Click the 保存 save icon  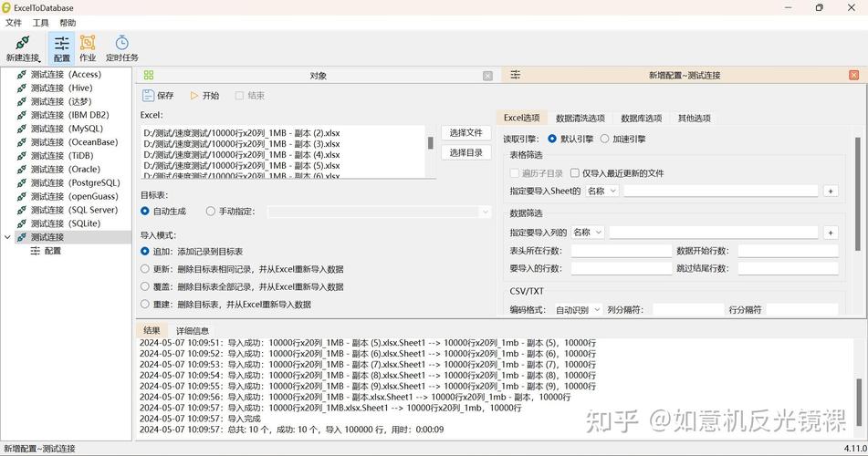148,95
